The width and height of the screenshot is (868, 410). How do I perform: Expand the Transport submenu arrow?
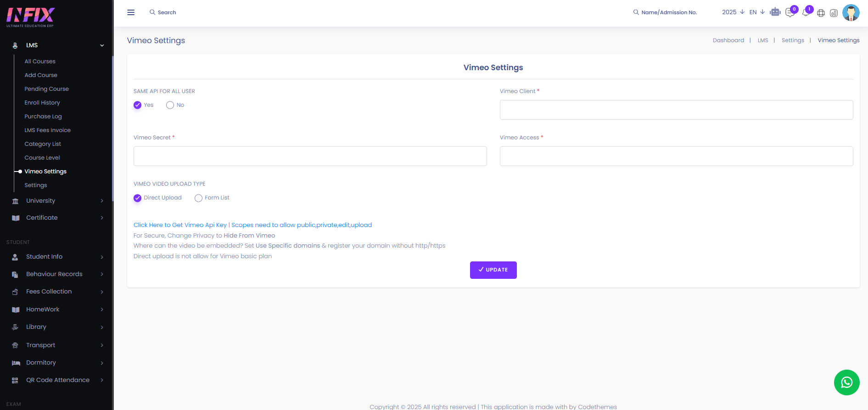click(102, 345)
